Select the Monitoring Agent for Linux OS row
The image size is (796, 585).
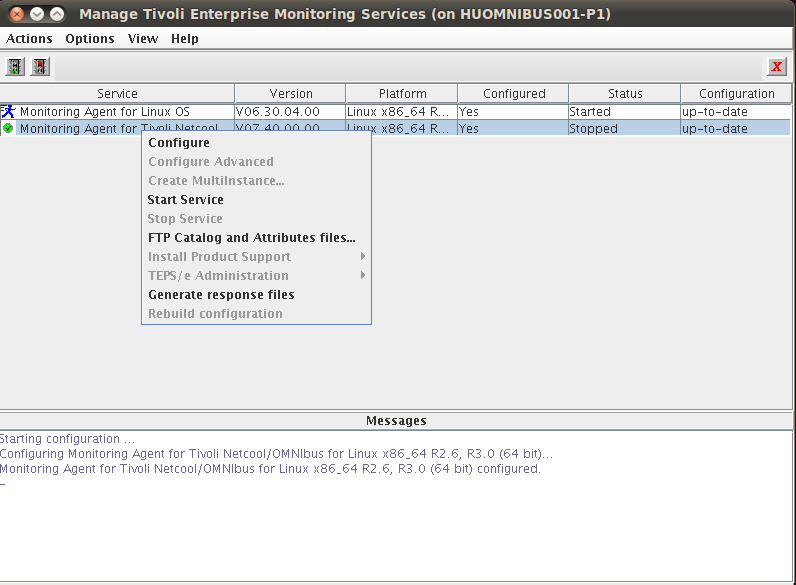396,112
